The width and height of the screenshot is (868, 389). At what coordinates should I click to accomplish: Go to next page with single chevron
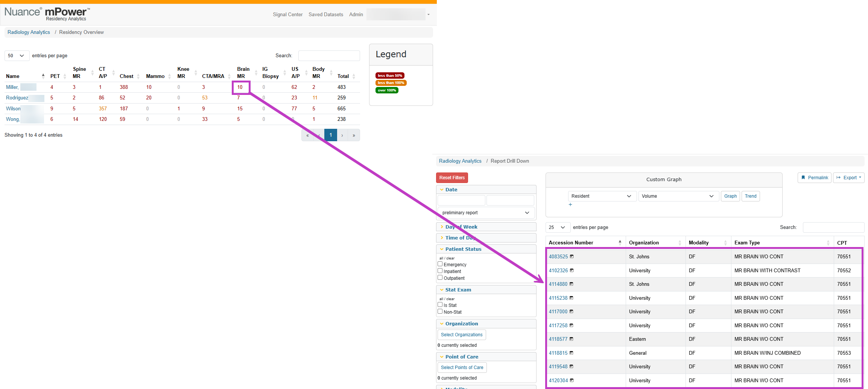342,135
